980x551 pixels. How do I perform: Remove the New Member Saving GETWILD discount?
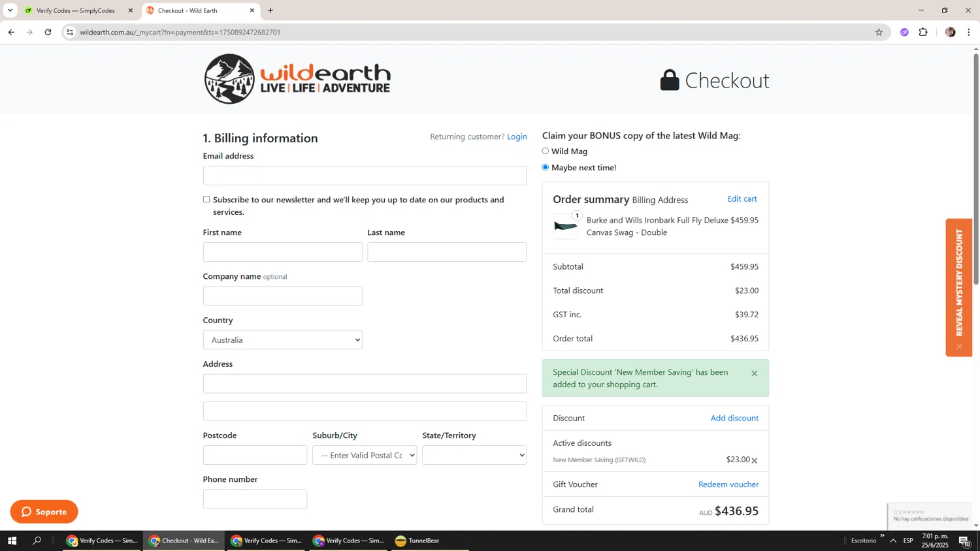(755, 460)
